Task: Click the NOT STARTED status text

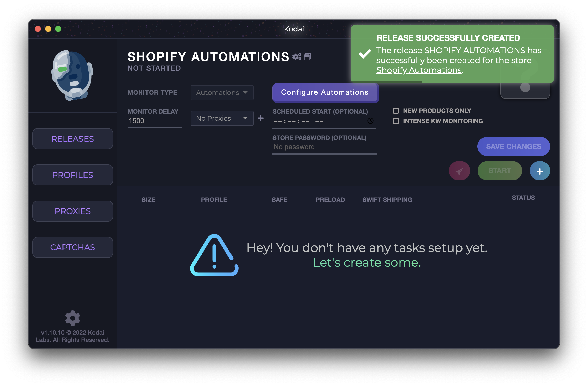Action: (x=154, y=68)
